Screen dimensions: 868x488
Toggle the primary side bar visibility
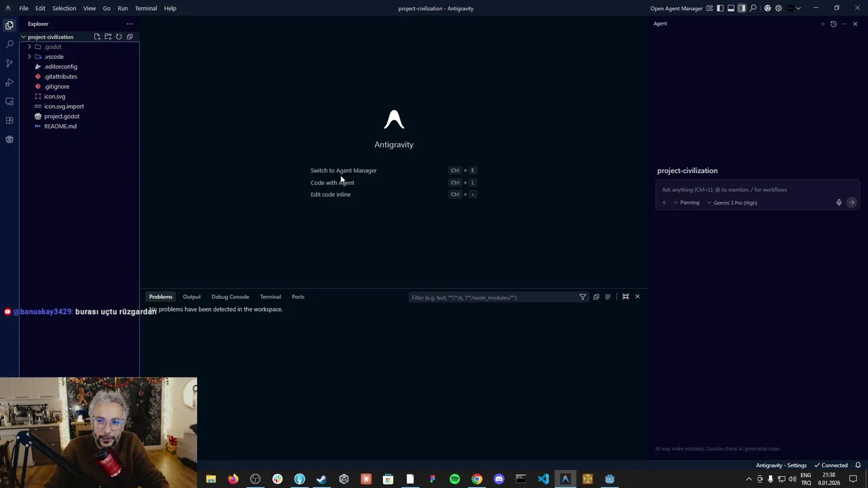pyautogui.click(x=720, y=8)
